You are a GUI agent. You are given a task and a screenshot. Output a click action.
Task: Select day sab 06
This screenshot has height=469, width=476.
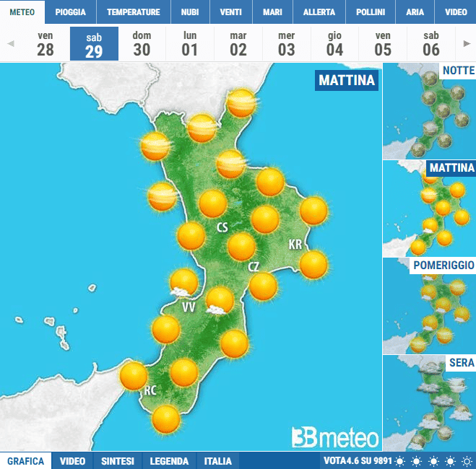point(431,44)
